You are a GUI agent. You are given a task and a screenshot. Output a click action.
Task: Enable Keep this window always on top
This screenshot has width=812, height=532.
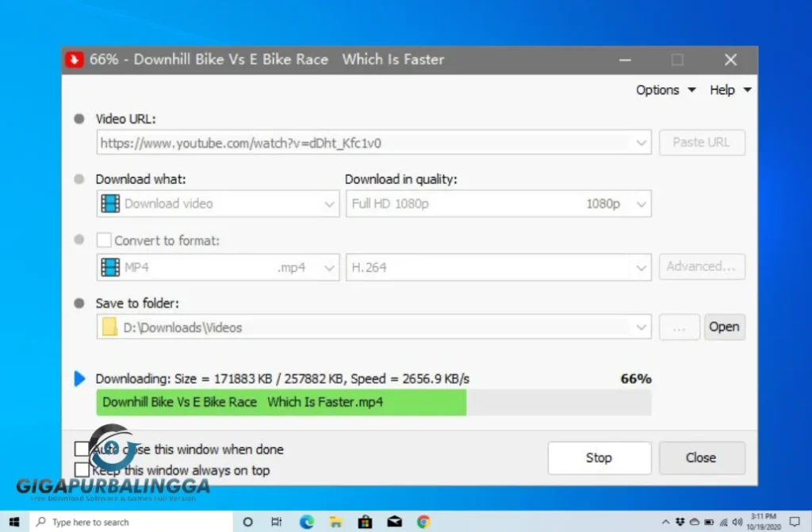[82, 469]
